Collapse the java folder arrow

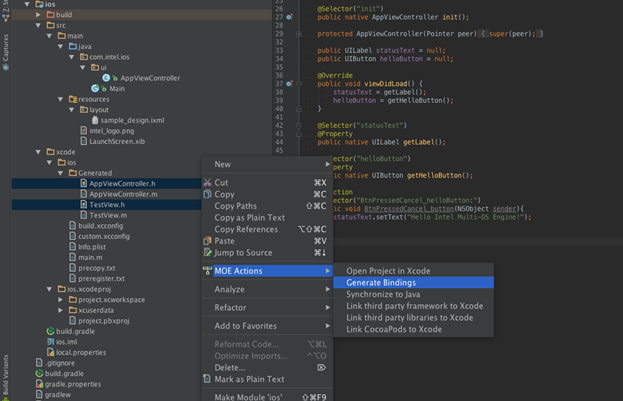[60, 46]
